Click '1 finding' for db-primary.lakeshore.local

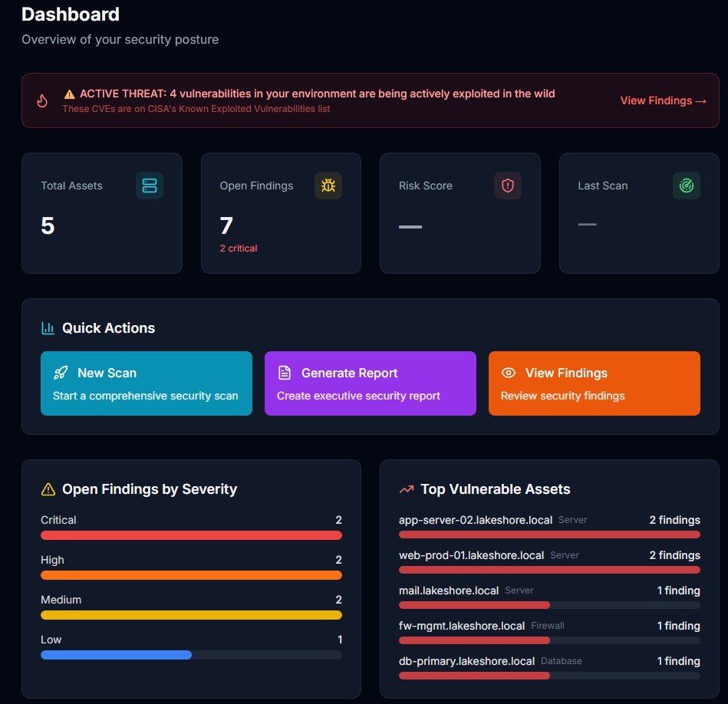pyautogui.click(x=678, y=661)
